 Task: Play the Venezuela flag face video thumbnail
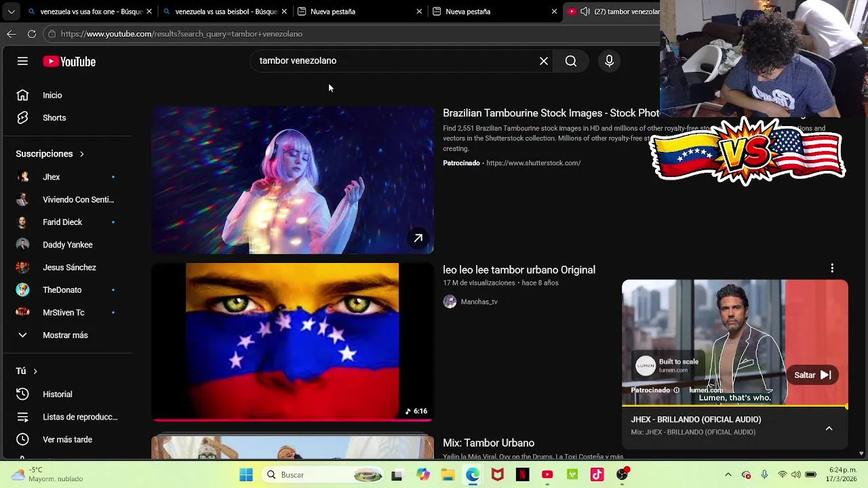coord(292,342)
